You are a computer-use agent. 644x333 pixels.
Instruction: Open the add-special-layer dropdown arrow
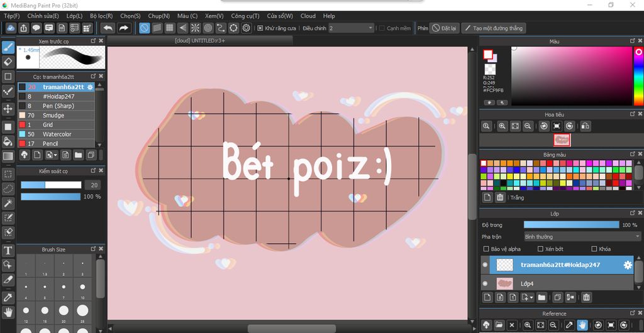(532, 297)
